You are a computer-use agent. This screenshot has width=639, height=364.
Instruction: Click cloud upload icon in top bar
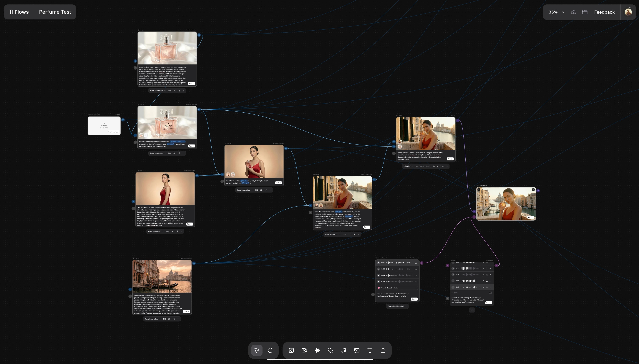(573, 12)
